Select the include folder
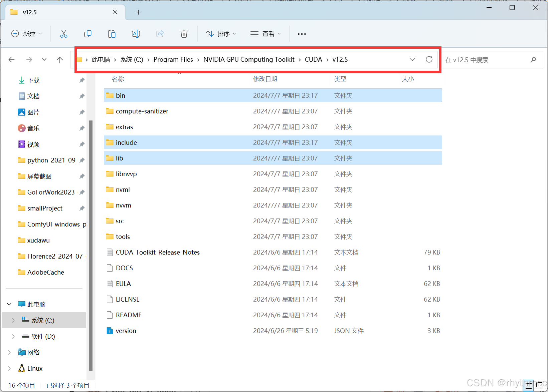548x392 pixels. tap(273, 142)
